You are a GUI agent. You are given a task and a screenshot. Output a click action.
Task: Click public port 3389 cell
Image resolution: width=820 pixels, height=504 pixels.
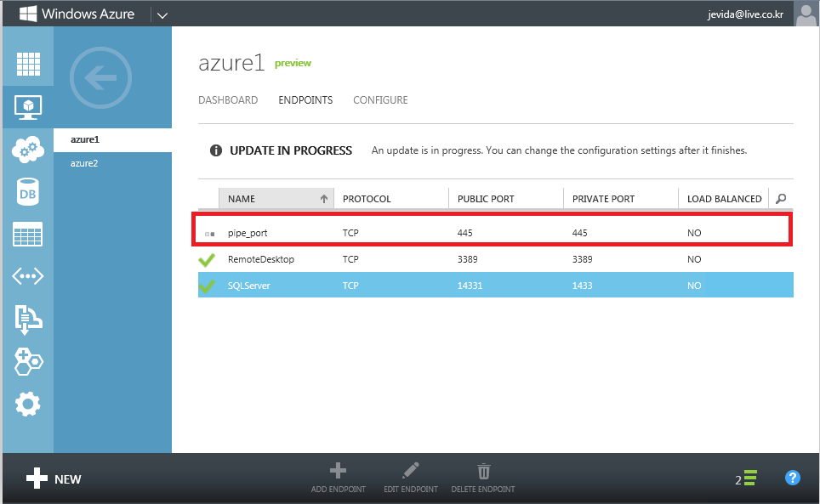pyautogui.click(x=468, y=259)
